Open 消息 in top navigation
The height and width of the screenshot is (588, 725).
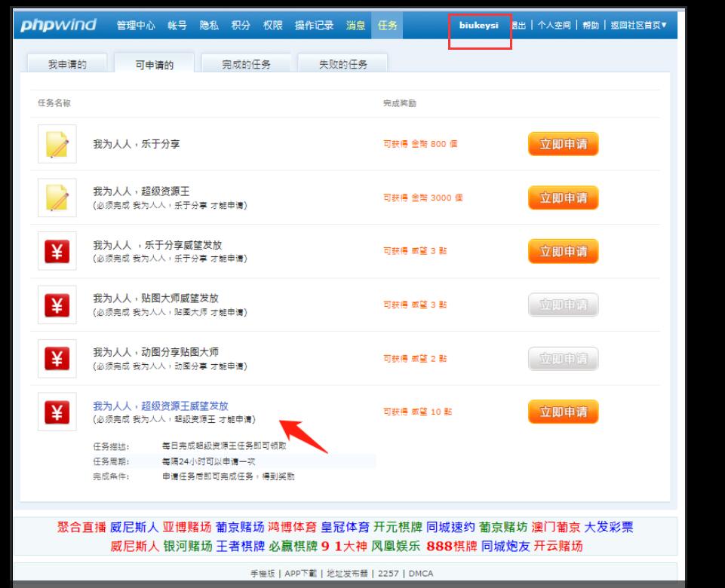355,26
